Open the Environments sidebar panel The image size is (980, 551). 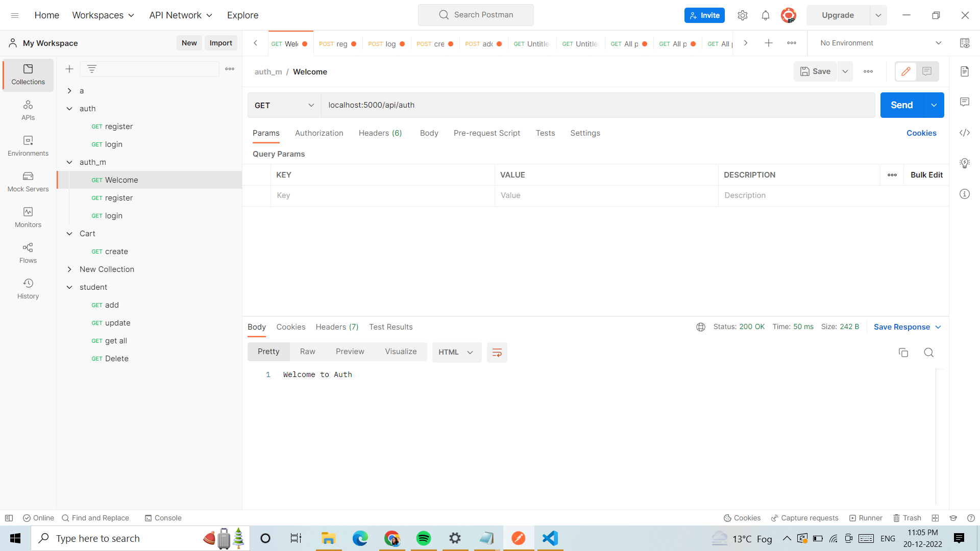(x=28, y=145)
